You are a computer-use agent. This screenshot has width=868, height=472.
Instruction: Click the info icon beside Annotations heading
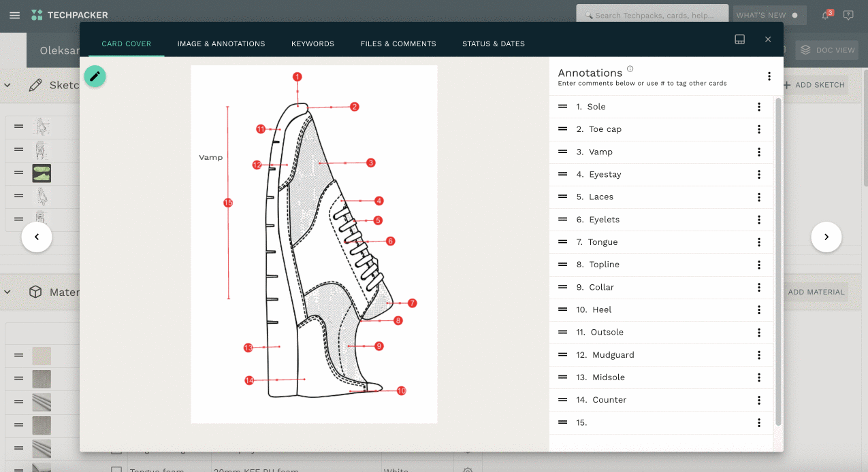point(630,68)
